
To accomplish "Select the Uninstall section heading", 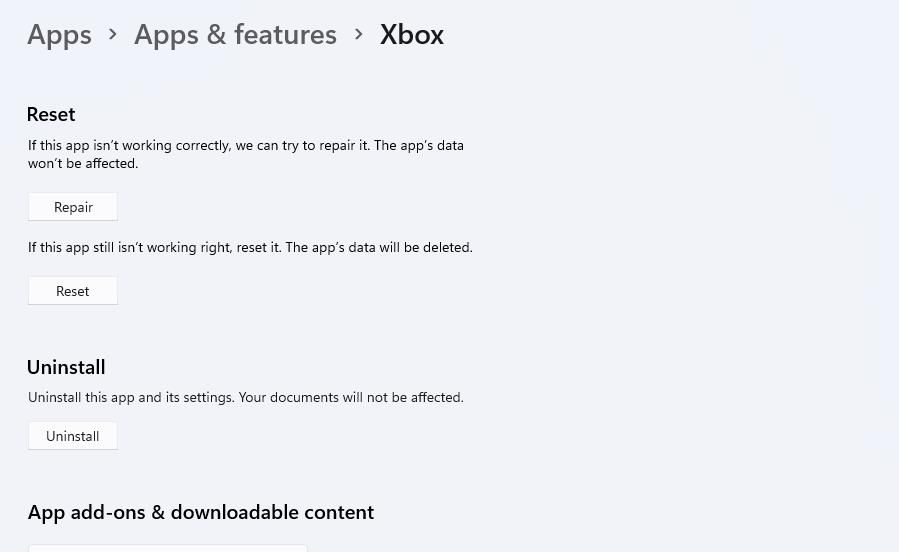I will (66, 367).
